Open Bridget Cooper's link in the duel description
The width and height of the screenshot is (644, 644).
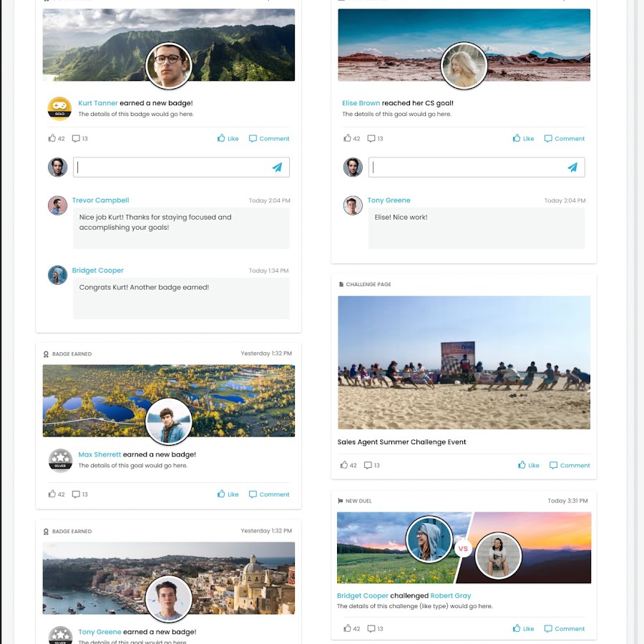(x=363, y=595)
